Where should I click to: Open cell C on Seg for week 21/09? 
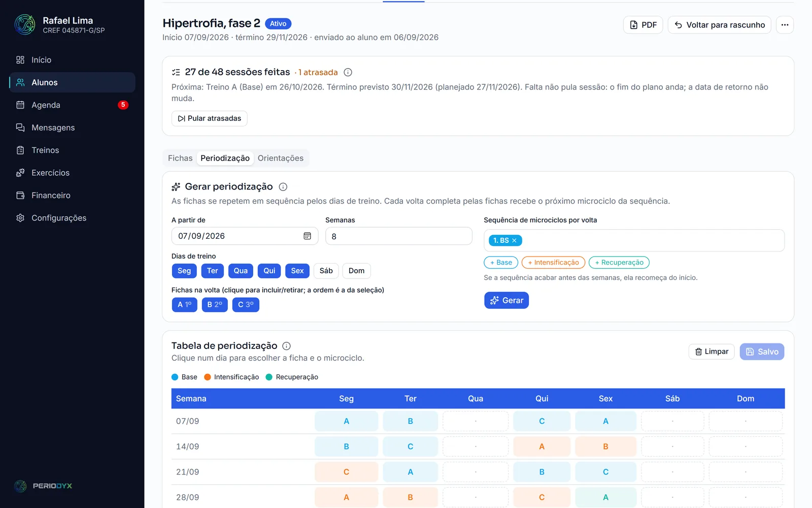pyautogui.click(x=347, y=472)
